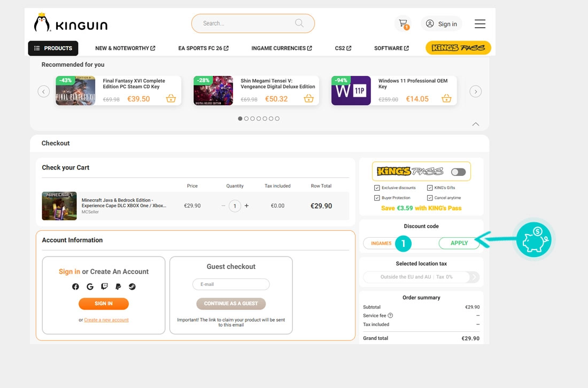Sign in with the Facebook icon
This screenshot has width=588, height=388.
[75, 286]
